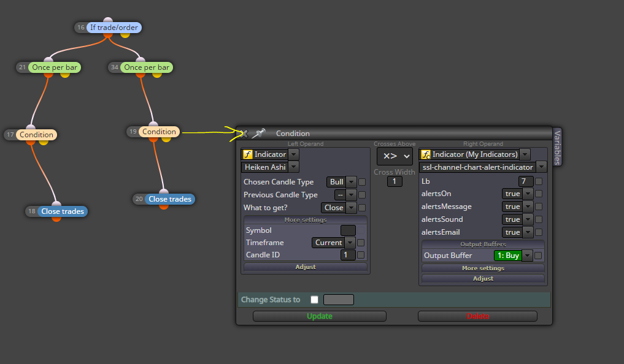The width and height of the screenshot is (624, 364).
Task: Click the Indicator function icon in Left Operand
Action: pos(248,154)
